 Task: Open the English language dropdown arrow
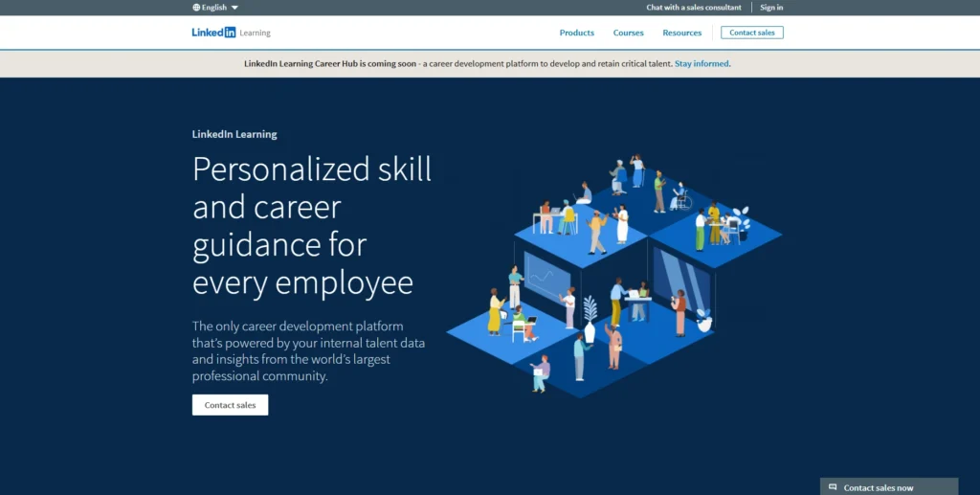coord(234,8)
